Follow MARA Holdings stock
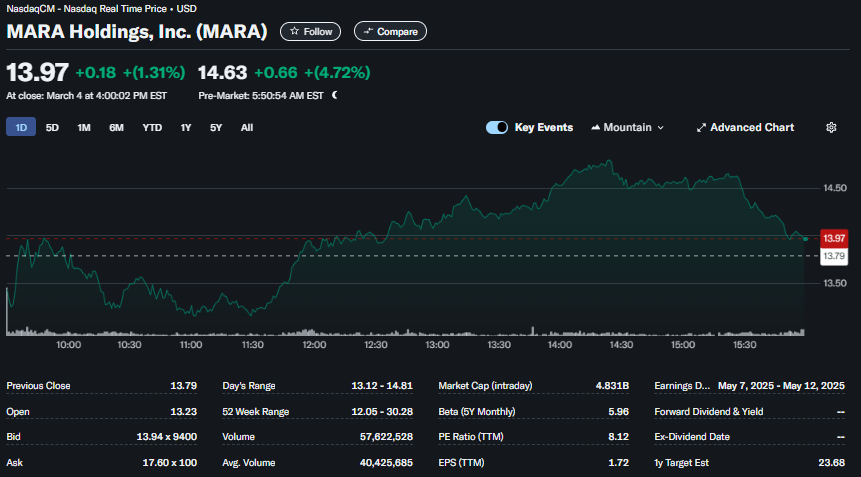 [x=310, y=31]
